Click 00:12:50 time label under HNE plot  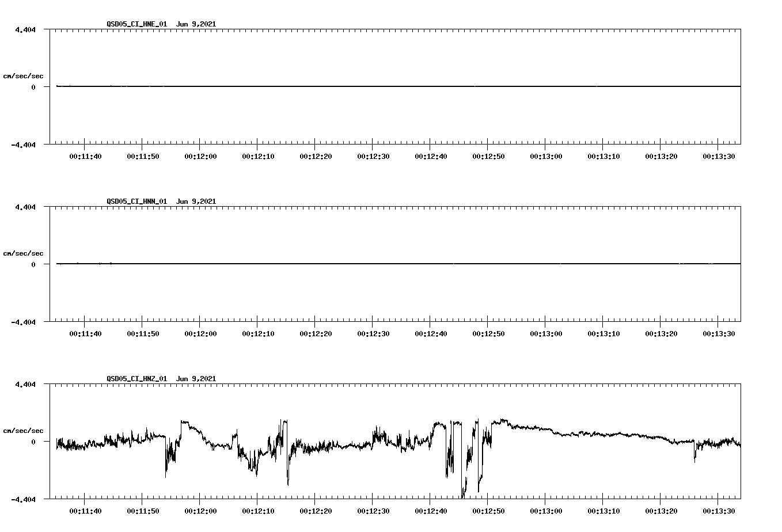(x=488, y=157)
